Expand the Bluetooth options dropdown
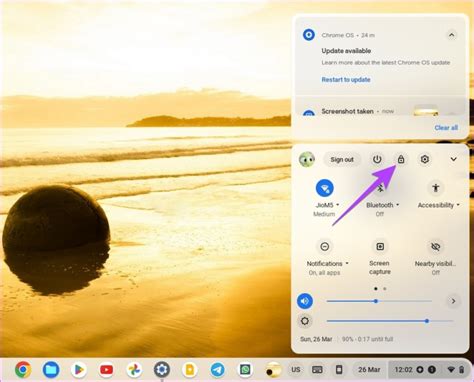474x382 pixels. tap(397, 205)
